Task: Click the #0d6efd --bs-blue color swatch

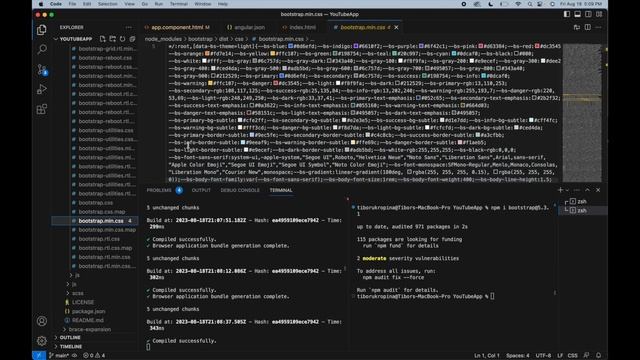Action: point(291,46)
